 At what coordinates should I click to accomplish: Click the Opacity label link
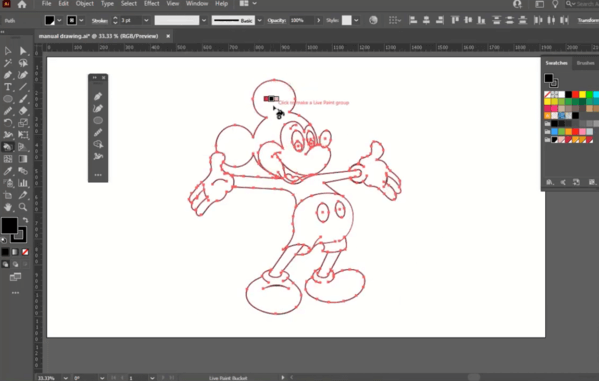coord(277,21)
